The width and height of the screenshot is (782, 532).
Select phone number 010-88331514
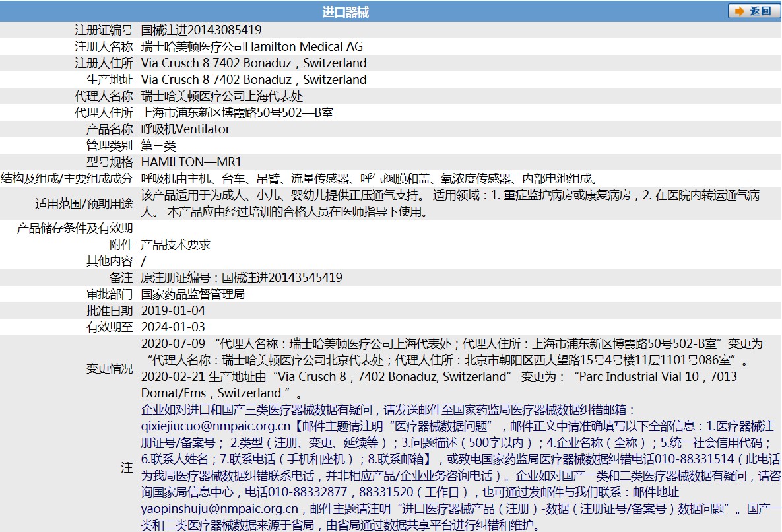[694, 459]
